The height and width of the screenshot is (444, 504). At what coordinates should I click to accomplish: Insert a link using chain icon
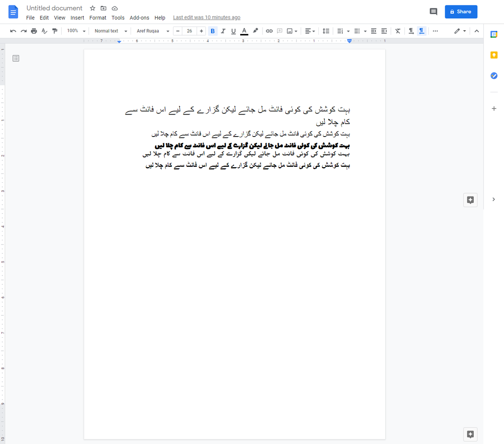[269, 31]
